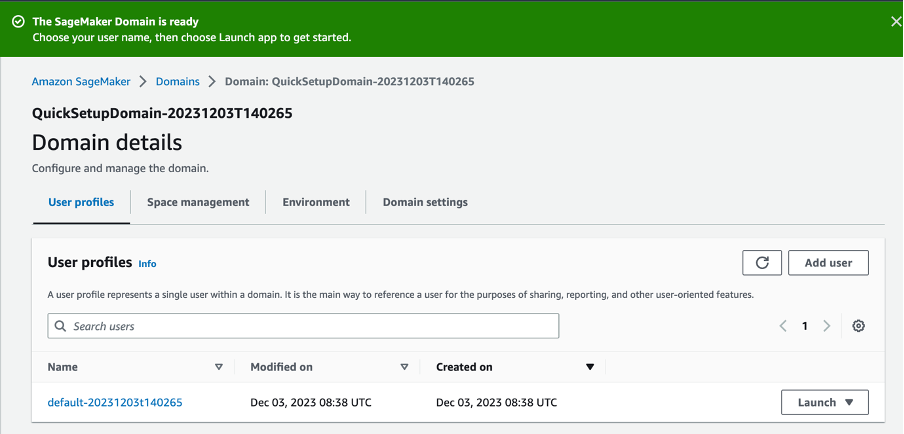
Task: Click the Domain details heading
Action: (x=107, y=142)
